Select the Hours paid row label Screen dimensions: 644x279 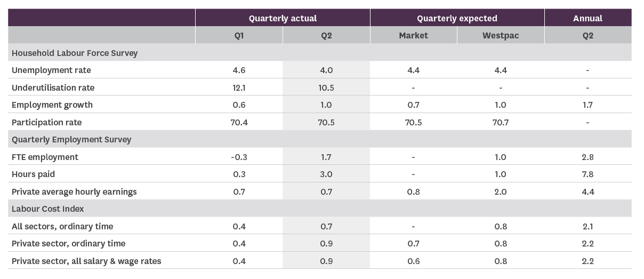click(x=33, y=174)
